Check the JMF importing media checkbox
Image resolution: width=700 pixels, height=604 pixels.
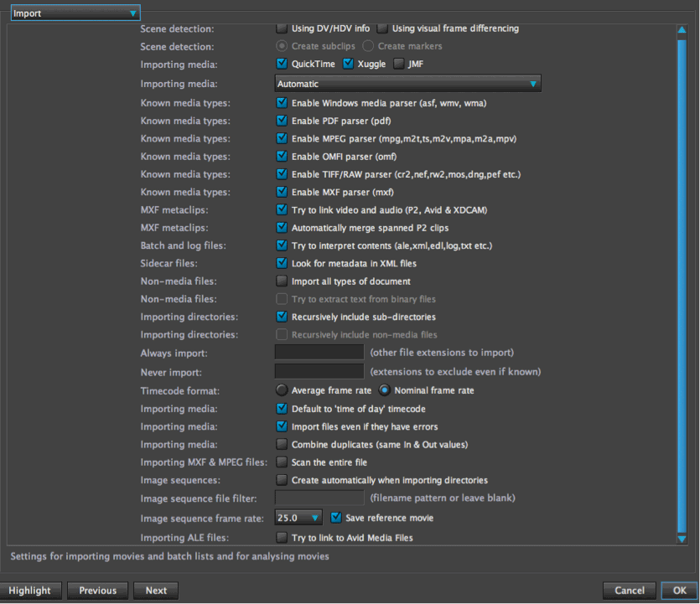click(x=399, y=64)
